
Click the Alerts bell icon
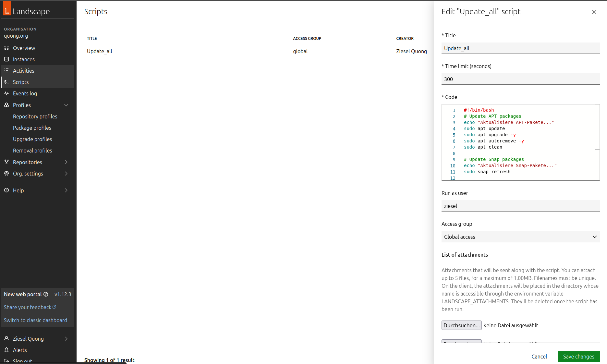pyautogui.click(x=6, y=350)
